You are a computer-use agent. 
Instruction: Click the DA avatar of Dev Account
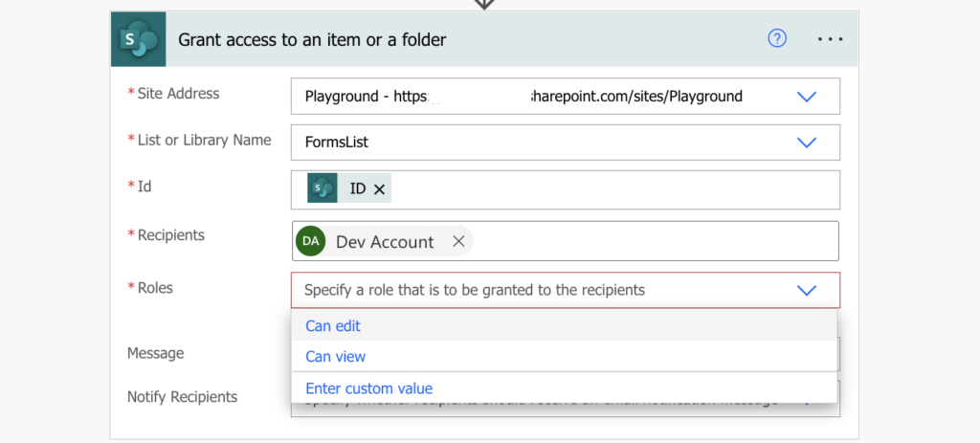pyautogui.click(x=311, y=241)
